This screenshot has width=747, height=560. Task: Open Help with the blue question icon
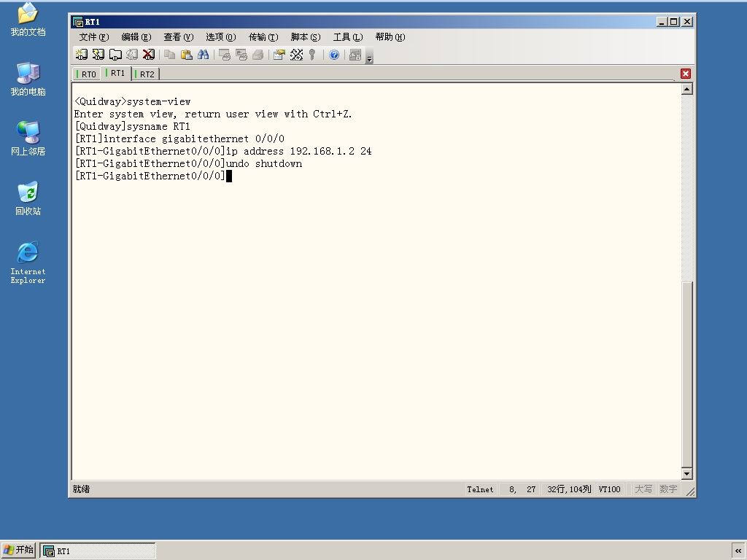(334, 55)
